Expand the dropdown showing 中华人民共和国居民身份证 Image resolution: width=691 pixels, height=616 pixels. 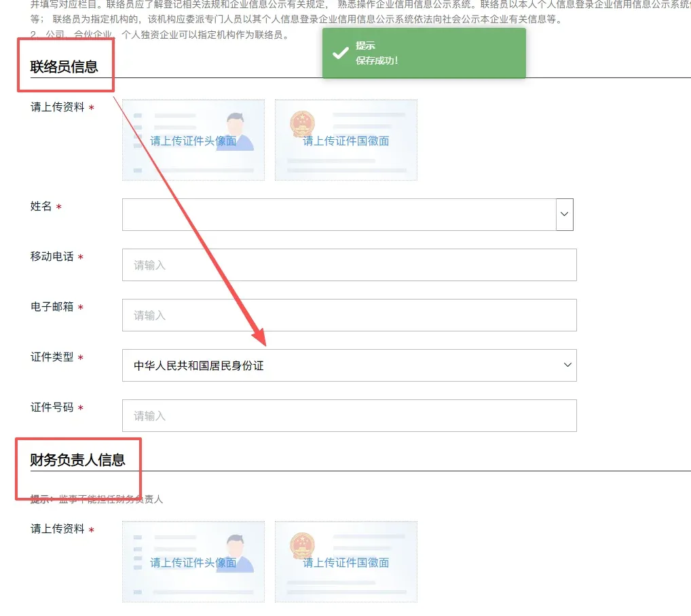point(567,365)
